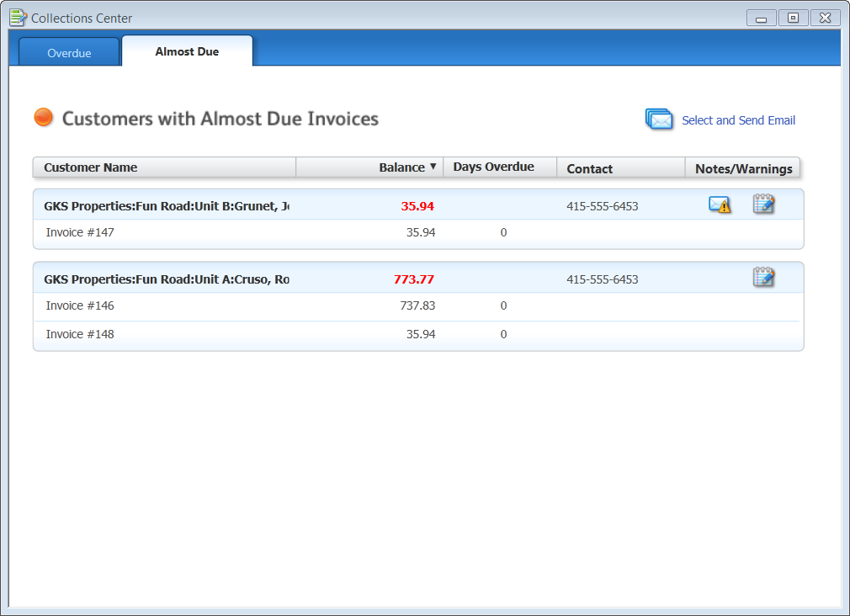Click the Contact column header
850x616 pixels.
coord(589,168)
